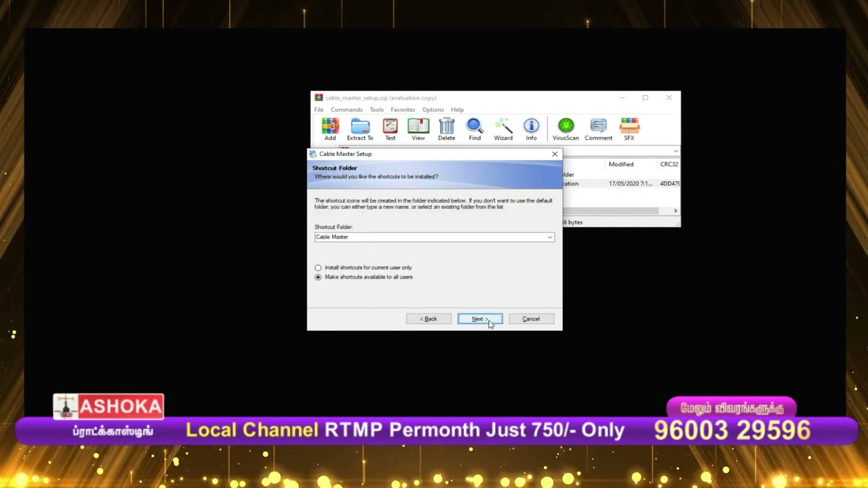Close the Cable Master Setup dialog

point(555,154)
